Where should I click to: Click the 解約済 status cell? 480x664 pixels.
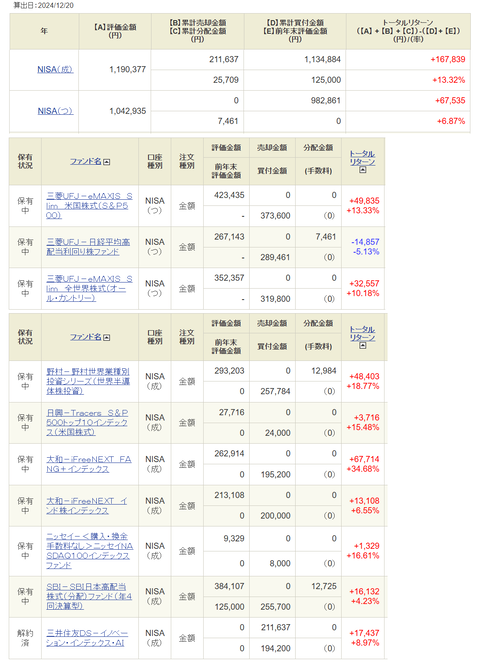(x=25, y=638)
